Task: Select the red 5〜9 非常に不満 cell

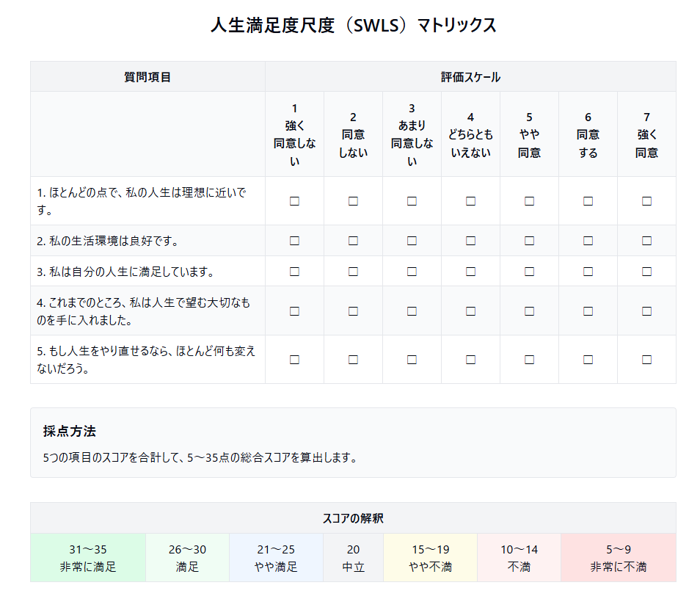Action: tap(618, 558)
